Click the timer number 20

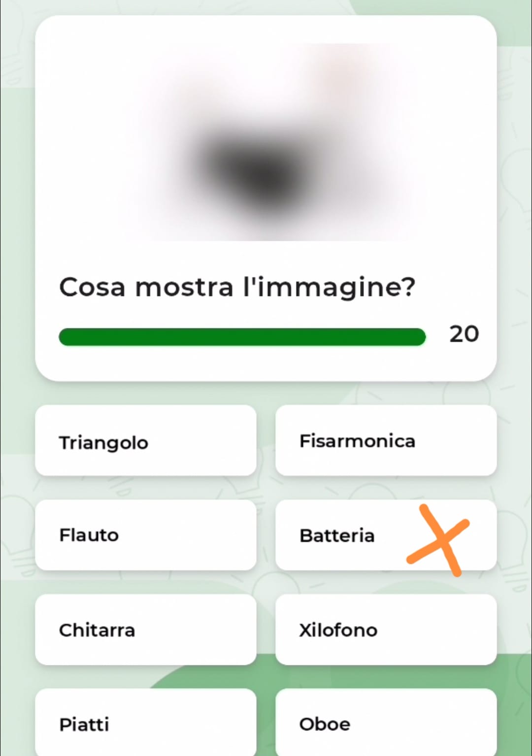464,334
